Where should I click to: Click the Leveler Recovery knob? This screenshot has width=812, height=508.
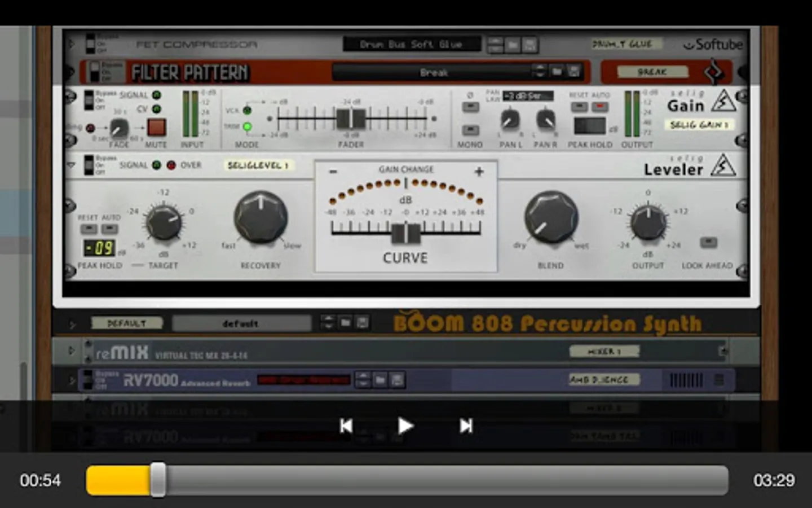click(261, 217)
